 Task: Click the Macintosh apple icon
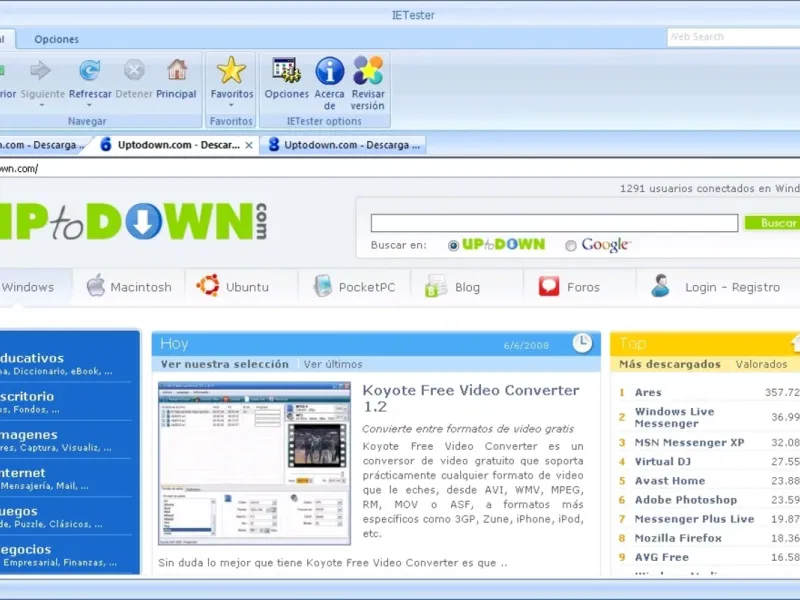(x=95, y=285)
